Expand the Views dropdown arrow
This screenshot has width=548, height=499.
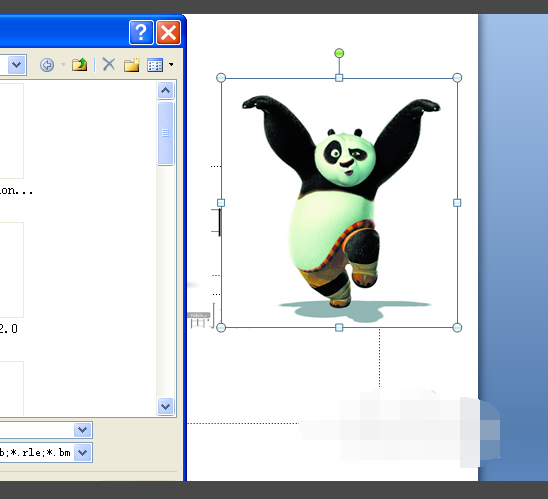pos(171,65)
